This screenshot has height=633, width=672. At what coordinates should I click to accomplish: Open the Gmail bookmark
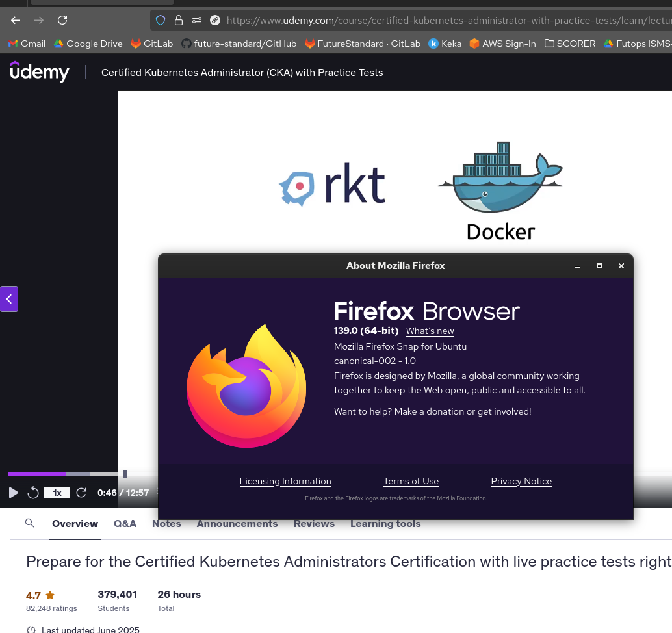point(27,44)
